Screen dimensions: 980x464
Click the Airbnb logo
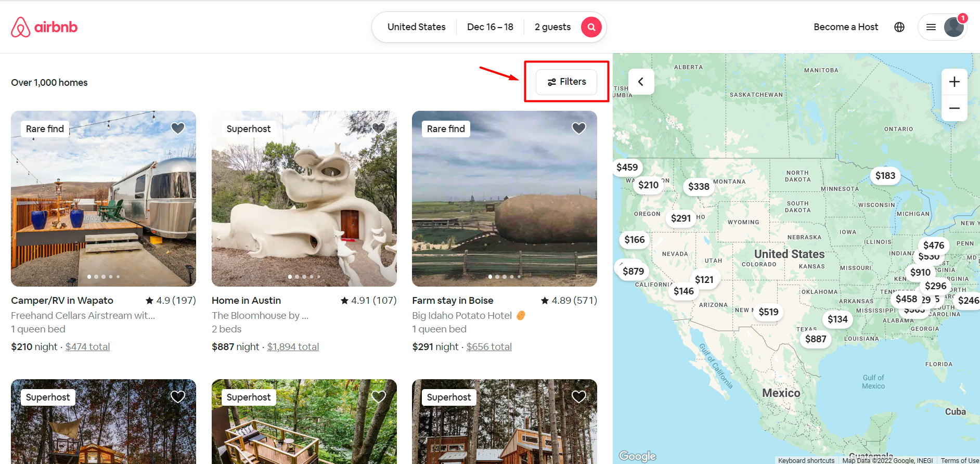click(x=44, y=27)
